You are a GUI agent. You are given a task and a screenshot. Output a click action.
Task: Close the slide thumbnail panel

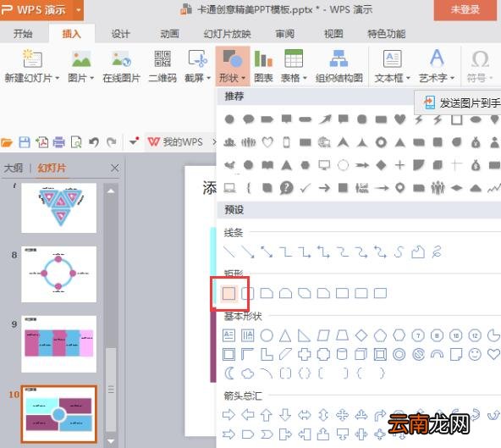[115, 169]
